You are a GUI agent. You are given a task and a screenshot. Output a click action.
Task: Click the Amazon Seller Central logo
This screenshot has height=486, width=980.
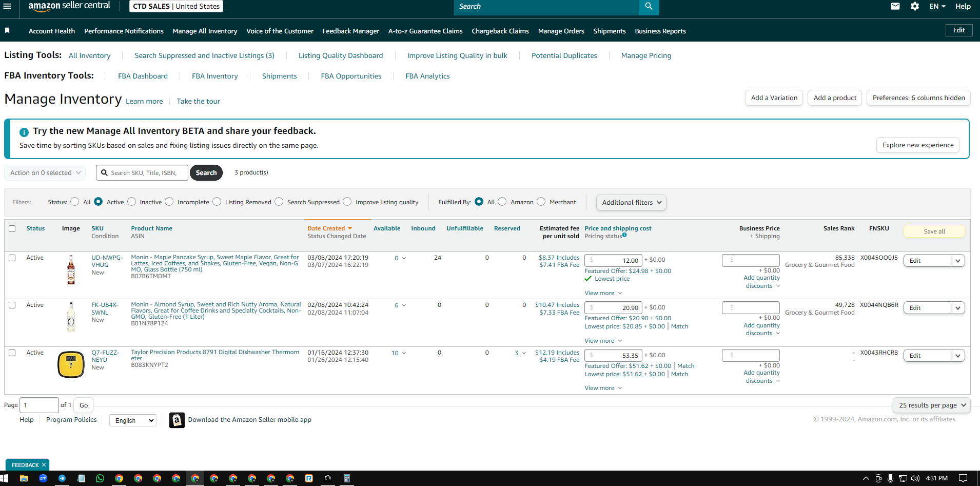coord(69,6)
